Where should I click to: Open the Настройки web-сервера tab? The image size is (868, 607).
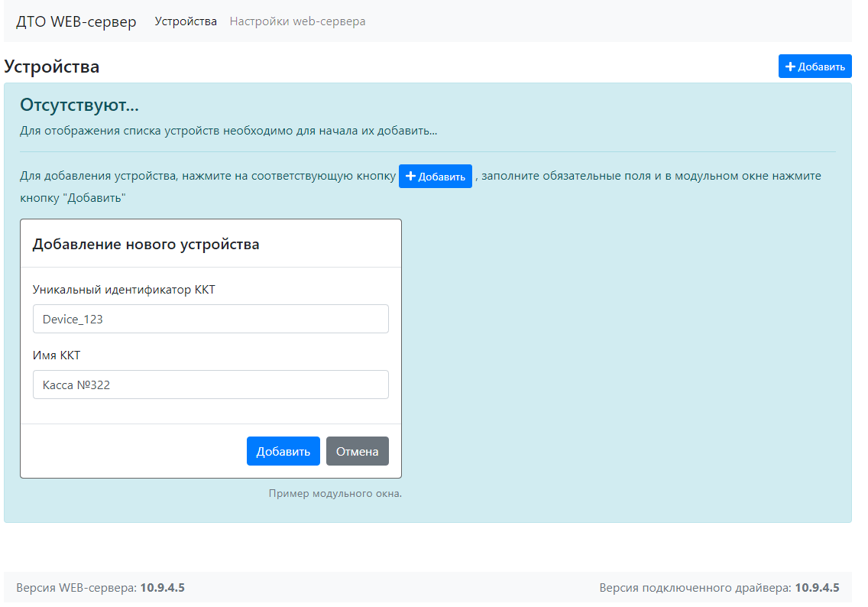pos(297,21)
